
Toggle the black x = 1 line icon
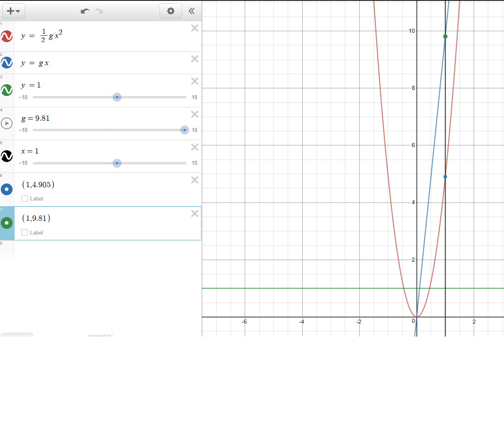7,156
